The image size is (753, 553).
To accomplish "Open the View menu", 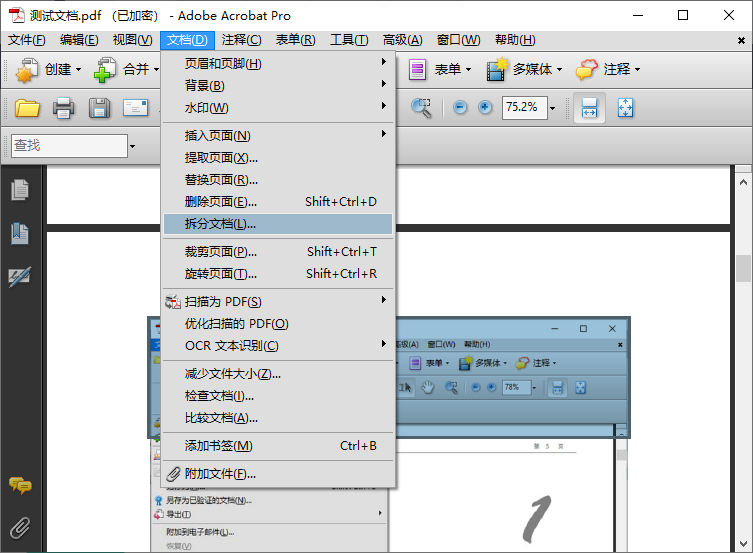I will click(x=133, y=40).
